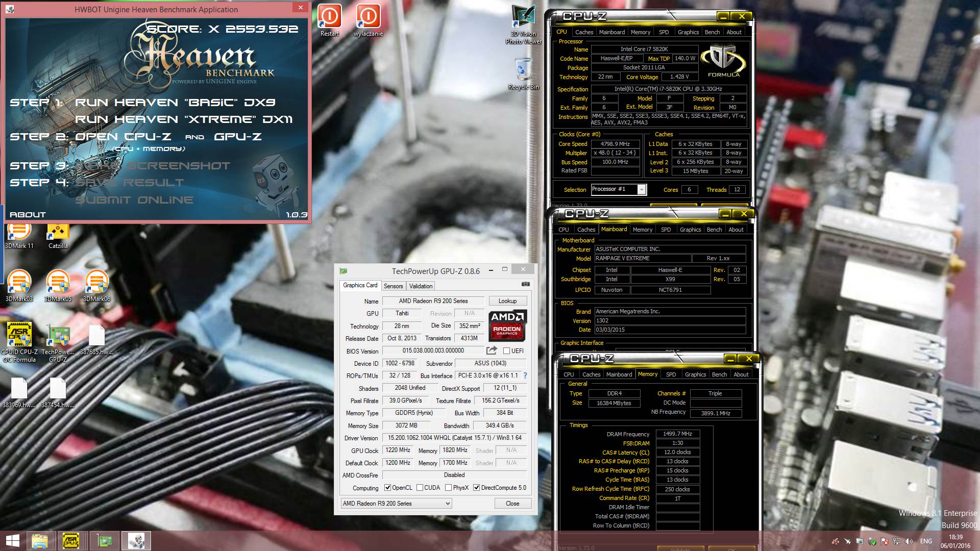Image resolution: width=980 pixels, height=551 pixels.
Task: Click the Lookup button in GPU-Z
Action: point(507,301)
